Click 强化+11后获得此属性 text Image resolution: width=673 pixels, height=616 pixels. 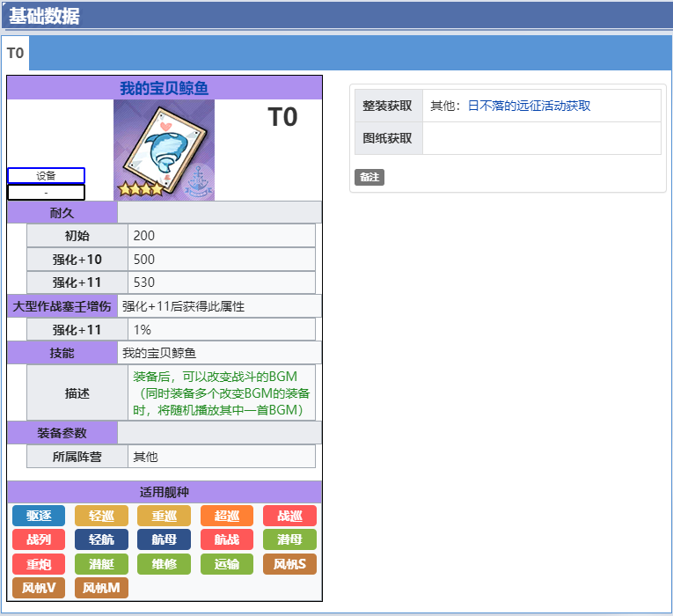183,306
